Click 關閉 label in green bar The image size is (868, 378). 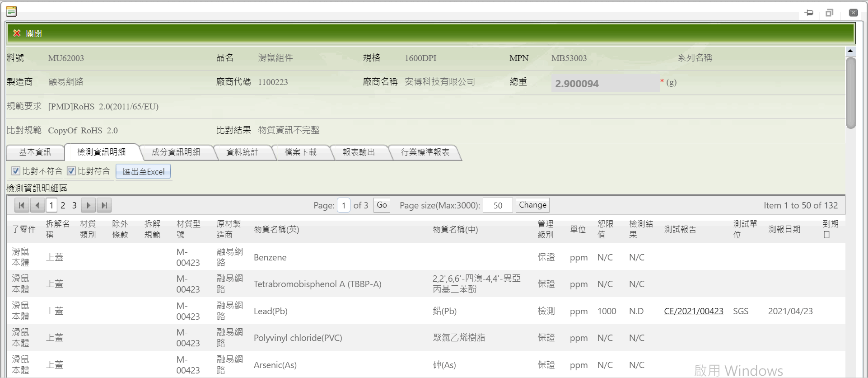(x=34, y=33)
